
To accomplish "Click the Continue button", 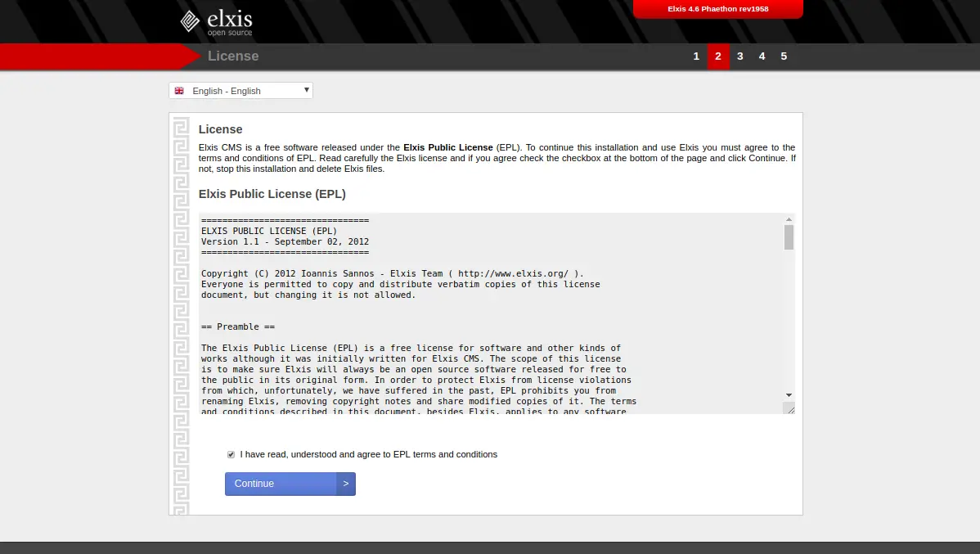I will click(x=290, y=484).
